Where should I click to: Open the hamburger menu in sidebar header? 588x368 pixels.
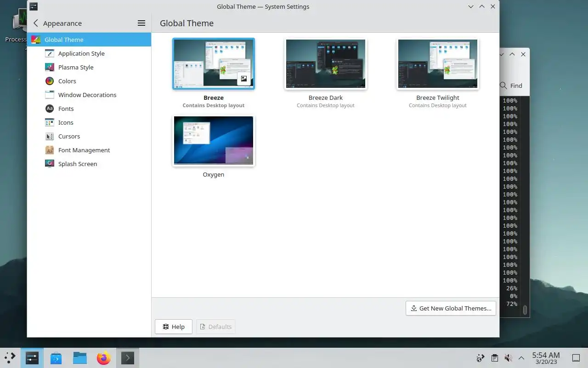141,23
